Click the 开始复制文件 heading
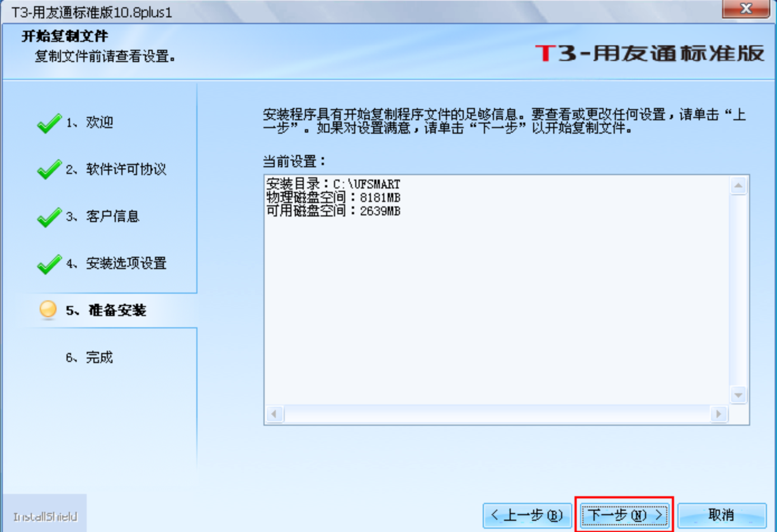777x532 pixels. 65,36
